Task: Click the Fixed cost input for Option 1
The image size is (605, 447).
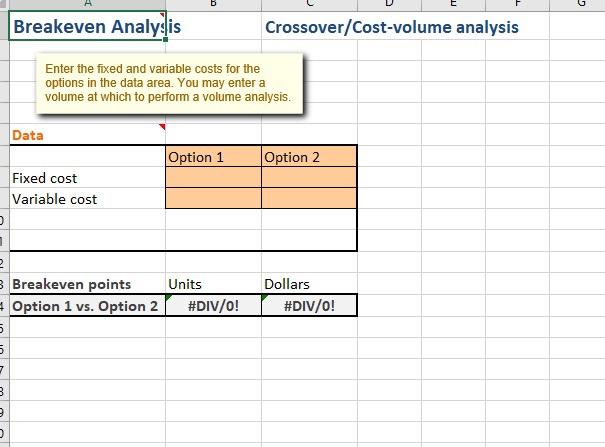Action: coord(213,177)
